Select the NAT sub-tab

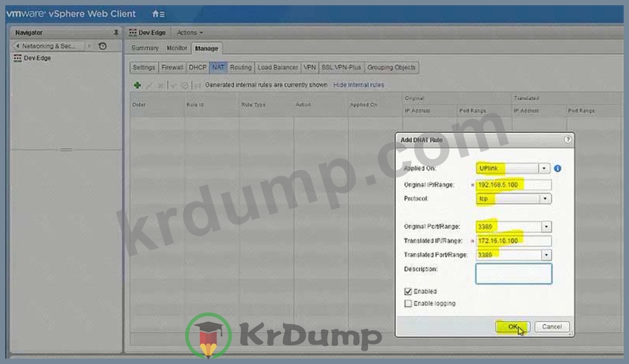218,67
